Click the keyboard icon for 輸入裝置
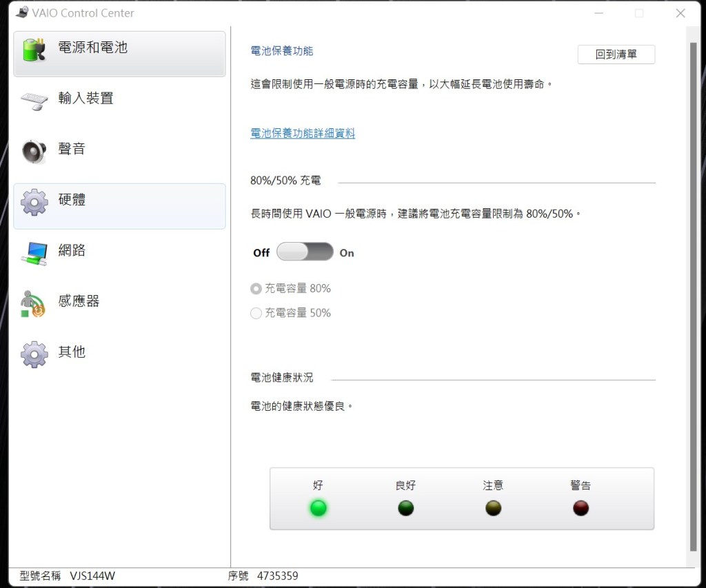This screenshot has height=588, width=706. [x=34, y=100]
